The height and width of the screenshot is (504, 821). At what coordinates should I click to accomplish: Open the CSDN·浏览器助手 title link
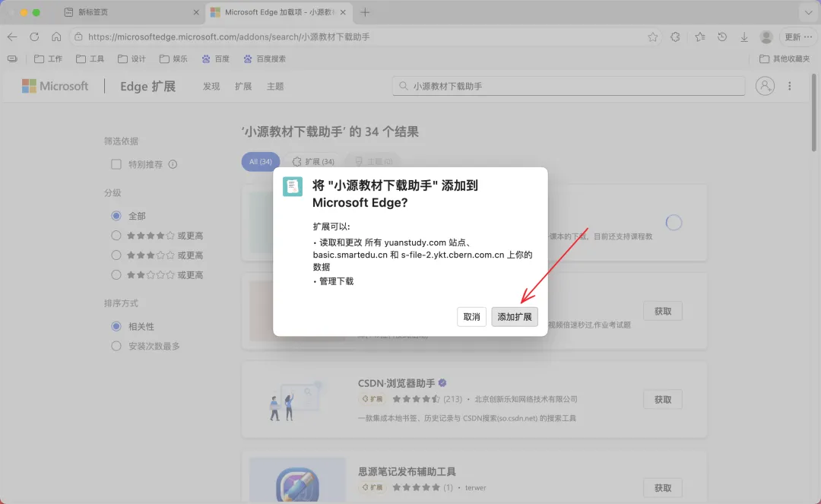pyautogui.click(x=396, y=383)
